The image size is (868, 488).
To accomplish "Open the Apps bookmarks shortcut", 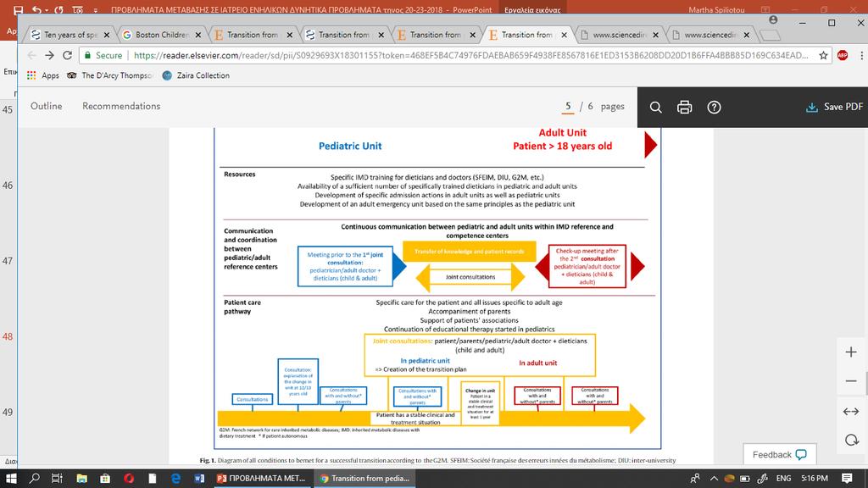I will pyautogui.click(x=42, y=75).
